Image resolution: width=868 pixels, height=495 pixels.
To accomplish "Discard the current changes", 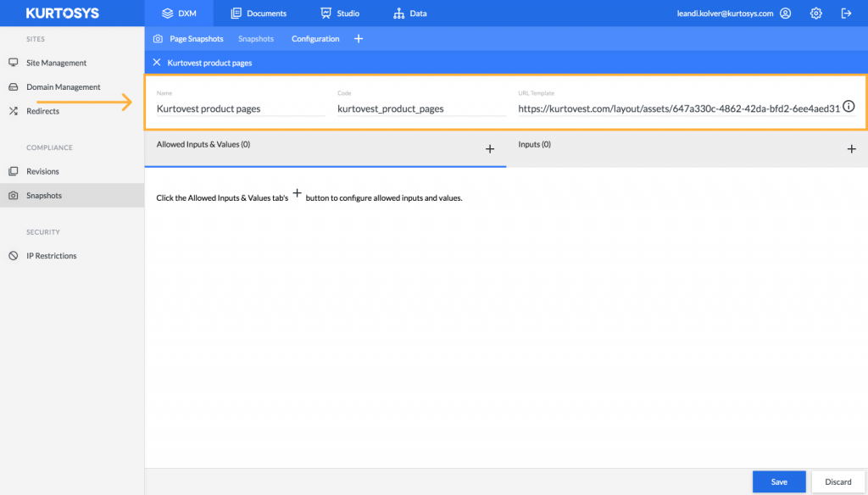I will point(837,481).
